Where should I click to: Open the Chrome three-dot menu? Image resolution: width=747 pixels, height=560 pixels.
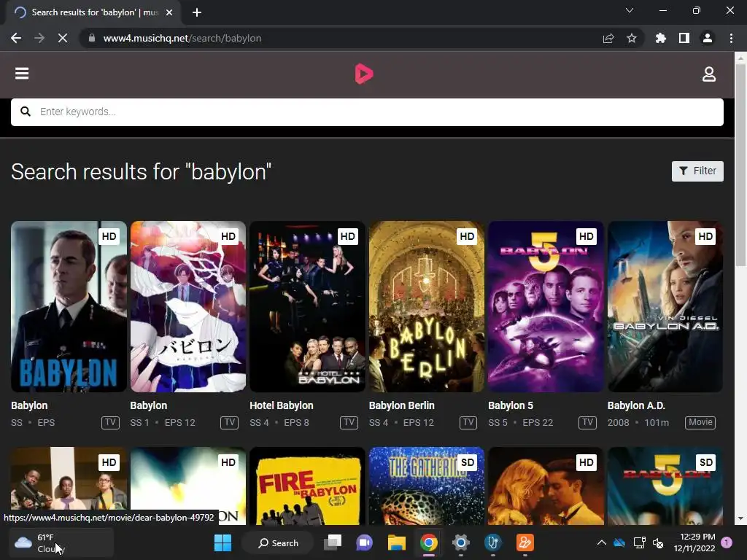click(x=731, y=38)
